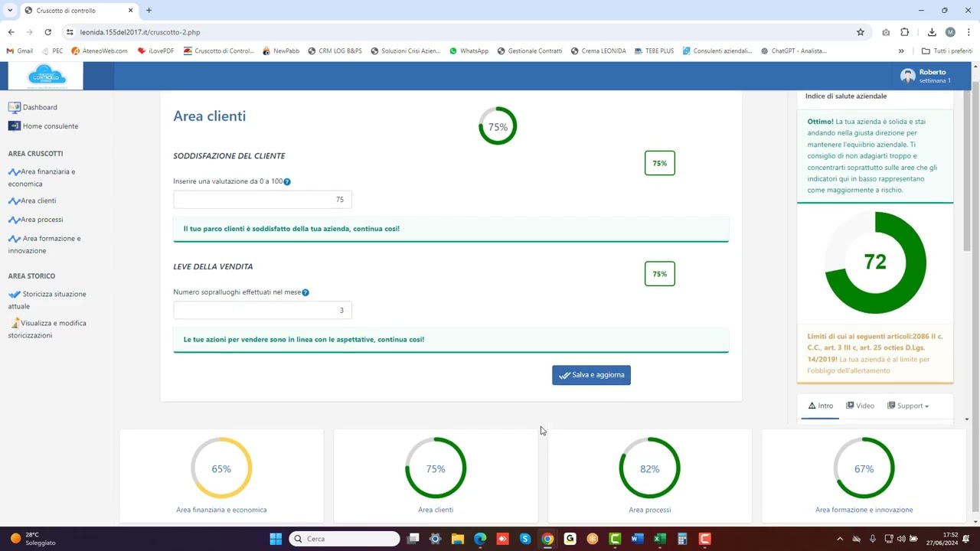Screen dimensions: 980x551
Task: Reload the page using browser refresh icon
Action: pos(47,32)
